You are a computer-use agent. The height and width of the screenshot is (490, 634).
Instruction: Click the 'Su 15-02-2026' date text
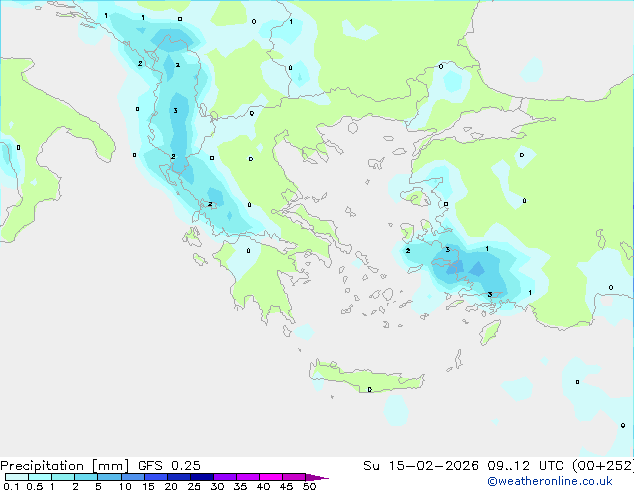(421, 465)
